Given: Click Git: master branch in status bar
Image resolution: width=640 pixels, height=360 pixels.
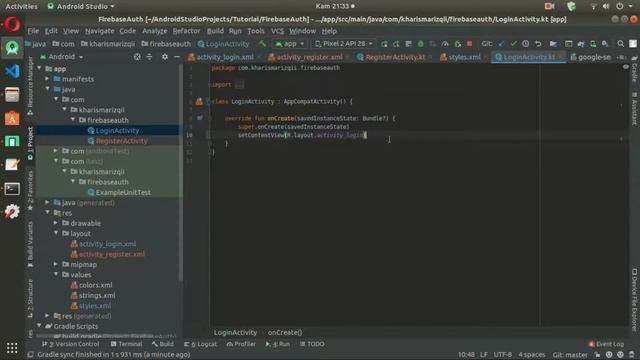Looking at the screenshot, I should point(570,355).
